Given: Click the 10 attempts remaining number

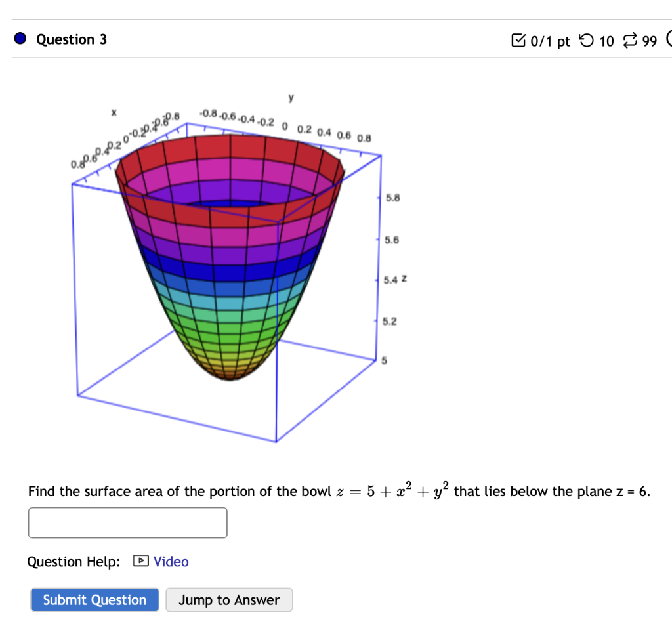Looking at the screenshot, I should point(606,41).
